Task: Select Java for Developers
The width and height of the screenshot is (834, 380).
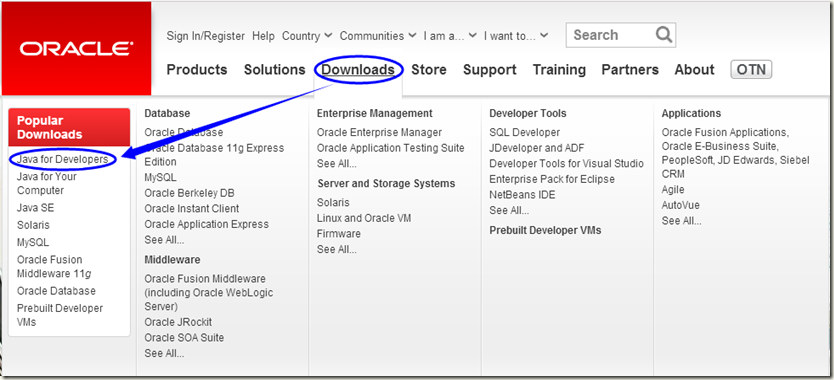Action: tap(63, 159)
